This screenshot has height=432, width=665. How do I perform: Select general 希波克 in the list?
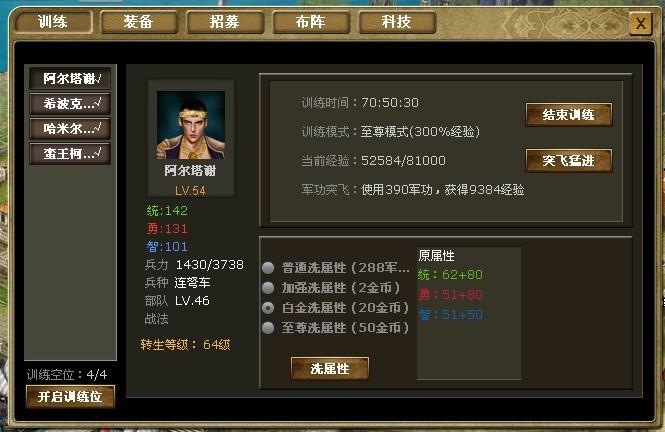pos(70,103)
